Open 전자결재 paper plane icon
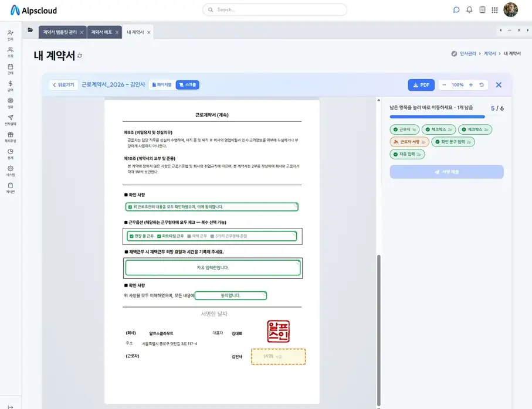Image resolution: width=532 pixels, height=409 pixels. [x=11, y=120]
